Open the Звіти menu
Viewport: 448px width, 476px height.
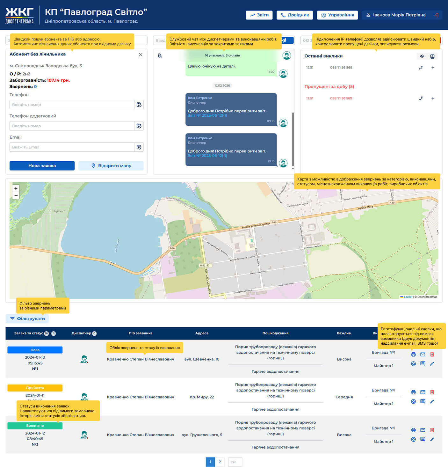coord(259,15)
